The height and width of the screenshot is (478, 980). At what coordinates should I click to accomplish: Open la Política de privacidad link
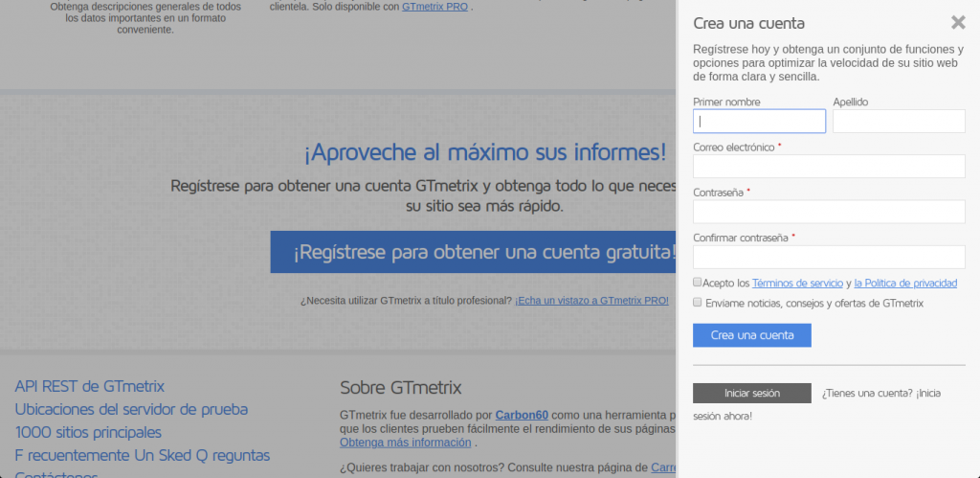tap(905, 283)
